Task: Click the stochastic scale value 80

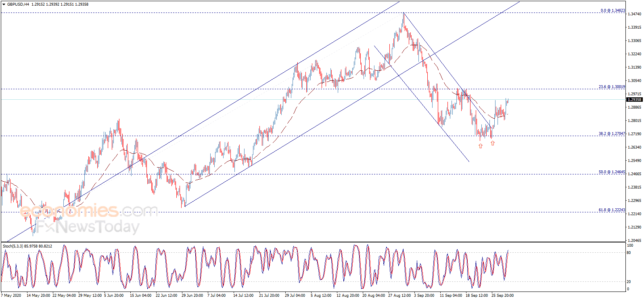Action: [629, 253]
